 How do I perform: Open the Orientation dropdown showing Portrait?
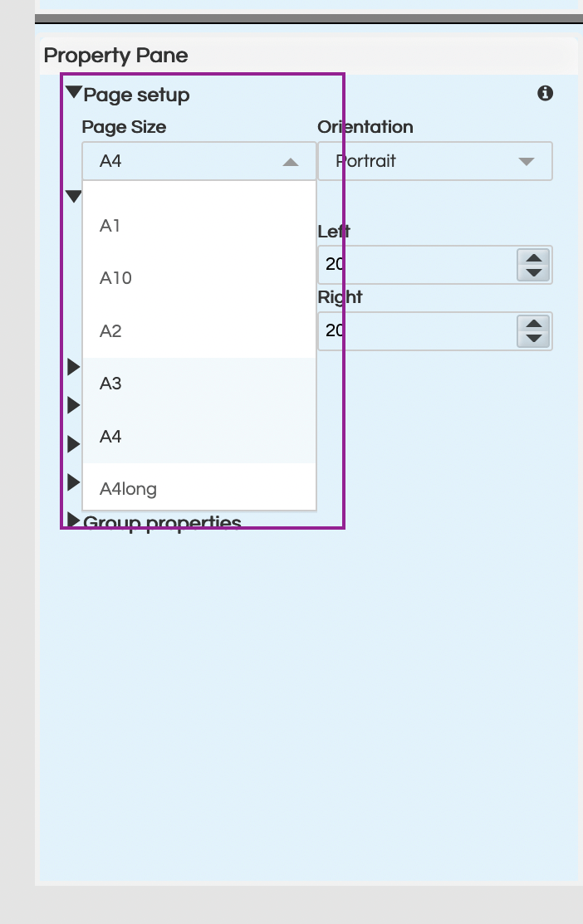click(x=435, y=161)
